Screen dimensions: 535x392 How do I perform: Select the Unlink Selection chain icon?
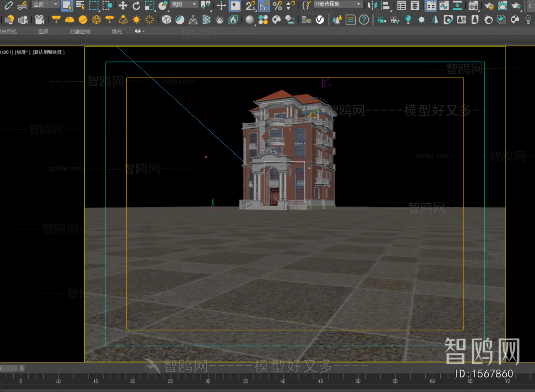(9, 5)
